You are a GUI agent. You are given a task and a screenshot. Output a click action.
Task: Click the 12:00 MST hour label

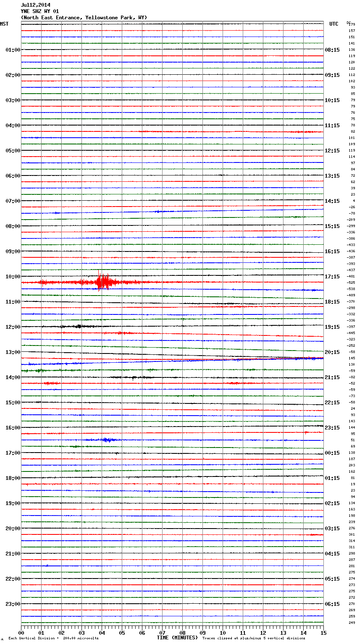click(13, 327)
